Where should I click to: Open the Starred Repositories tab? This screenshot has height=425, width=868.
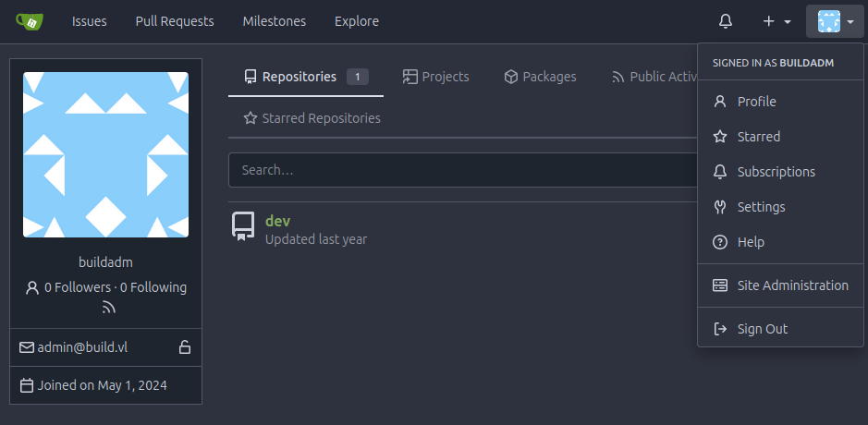pyautogui.click(x=312, y=118)
